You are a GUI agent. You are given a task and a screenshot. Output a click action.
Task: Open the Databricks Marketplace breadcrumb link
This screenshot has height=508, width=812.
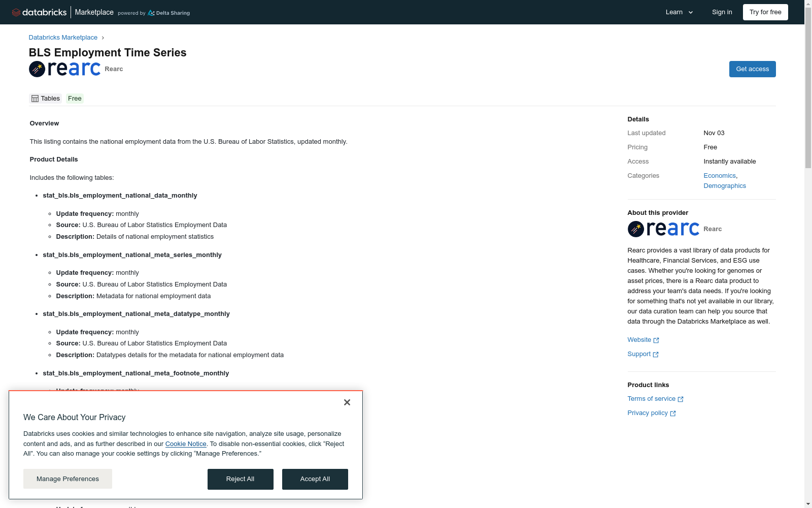click(63, 38)
